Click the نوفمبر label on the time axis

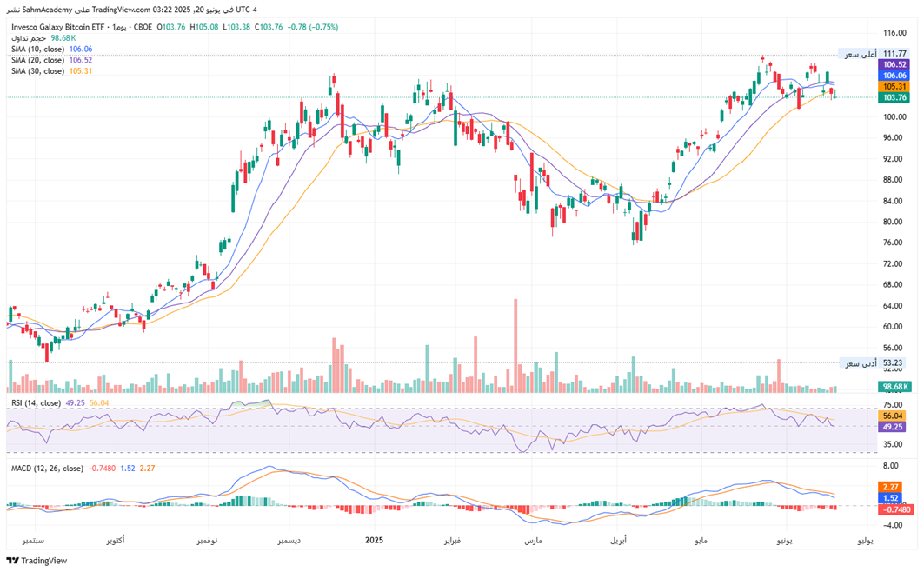click(x=207, y=540)
